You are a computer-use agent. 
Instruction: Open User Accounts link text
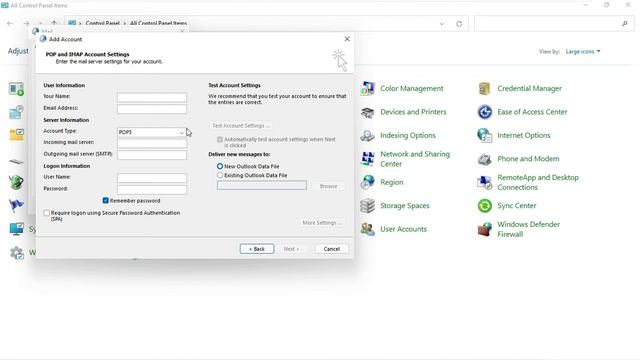coord(403,229)
